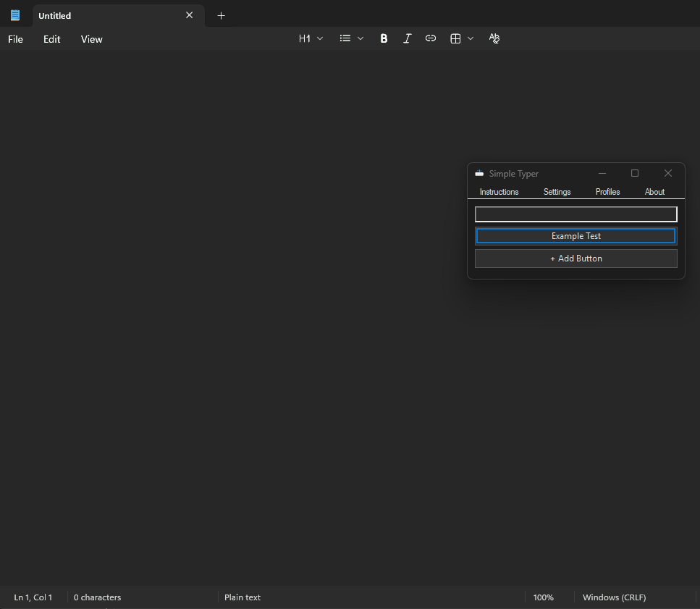
Task: Open the Edit menu
Action: click(x=52, y=39)
